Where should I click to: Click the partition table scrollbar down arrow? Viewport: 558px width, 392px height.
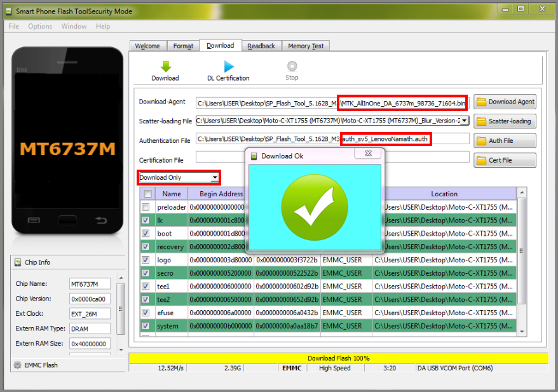coord(522,332)
